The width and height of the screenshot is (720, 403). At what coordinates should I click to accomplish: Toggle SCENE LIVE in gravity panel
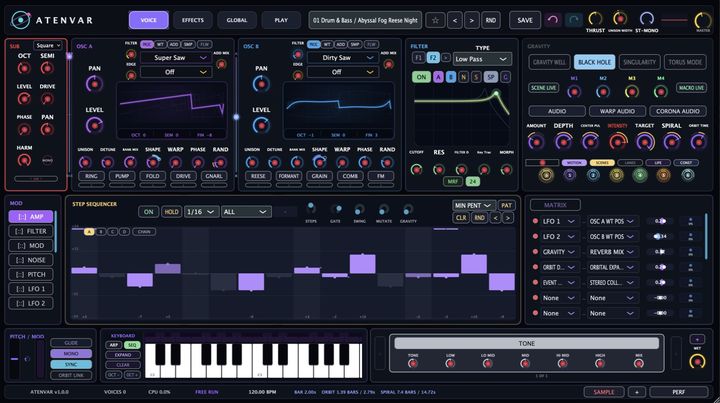click(x=544, y=87)
